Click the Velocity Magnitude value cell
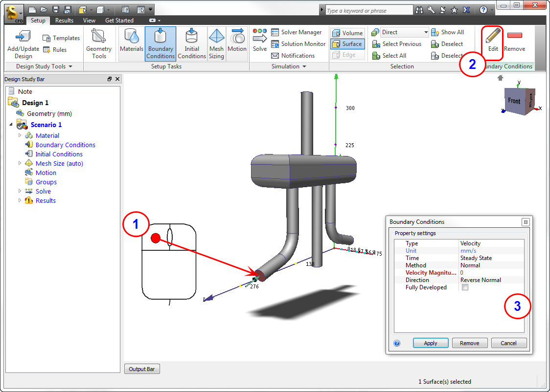This screenshot has height=392, width=550. (x=492, y=273)
